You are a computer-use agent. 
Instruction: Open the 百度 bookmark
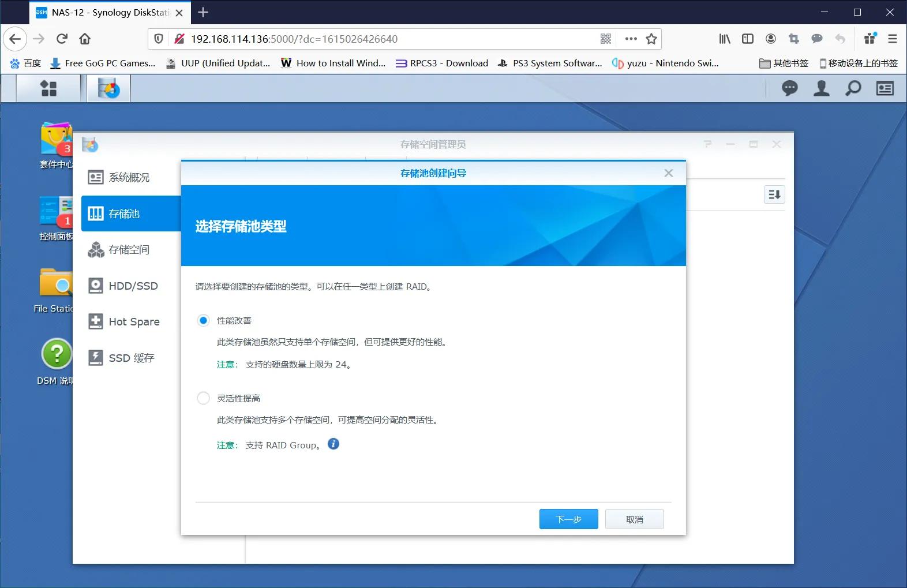pyautogui.click(x=25, y=63)
